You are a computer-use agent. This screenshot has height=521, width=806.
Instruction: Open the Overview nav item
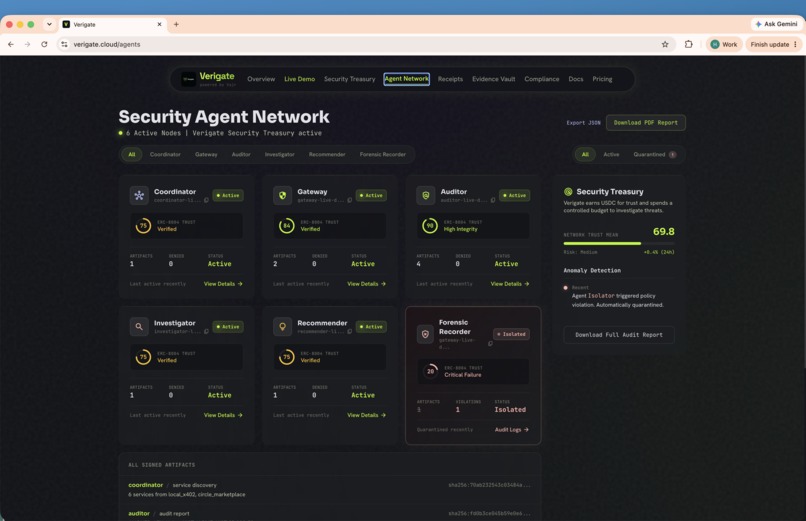[x=261, y=79]
